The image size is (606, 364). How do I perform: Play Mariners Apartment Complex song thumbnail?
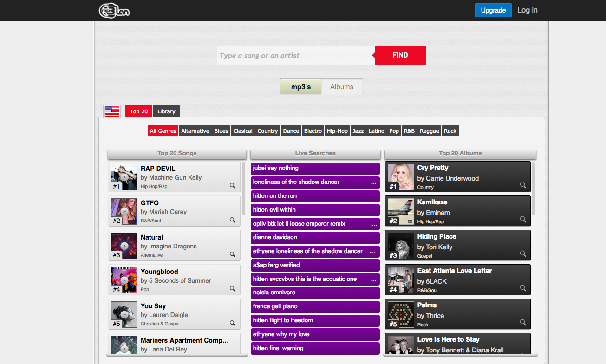click(x=124, y=345)
